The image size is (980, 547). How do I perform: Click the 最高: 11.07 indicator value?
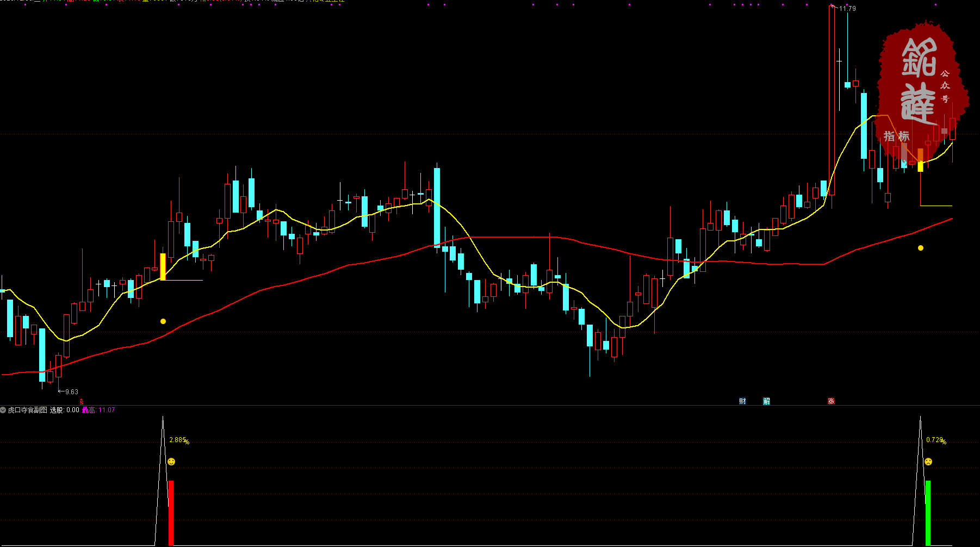click(x=98, y=410)
